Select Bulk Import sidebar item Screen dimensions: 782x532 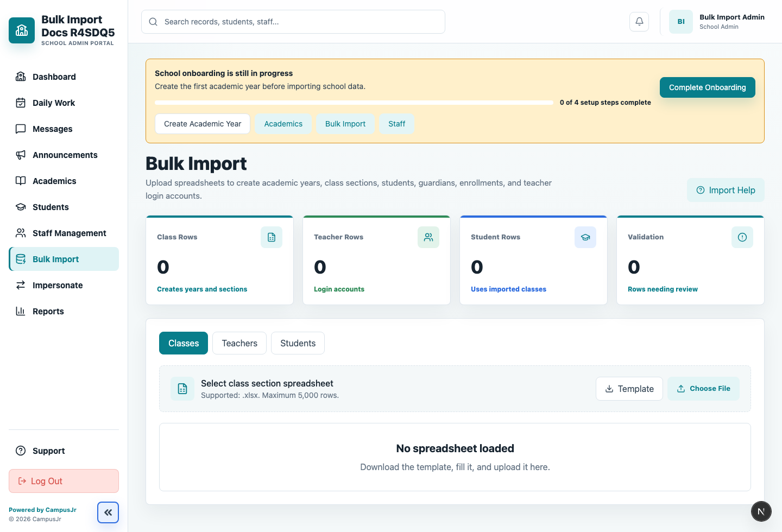click(x=64, y=259)
